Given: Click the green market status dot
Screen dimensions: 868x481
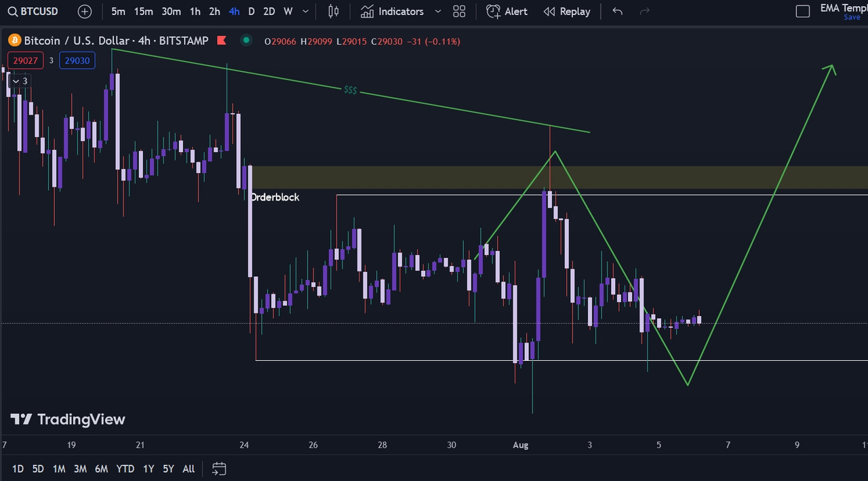Looking at the screenshot, I should pos(246,41).
